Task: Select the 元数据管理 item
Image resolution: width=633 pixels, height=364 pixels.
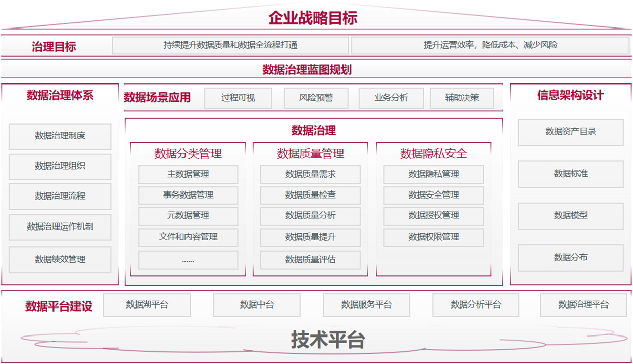Action: [188, 216]
